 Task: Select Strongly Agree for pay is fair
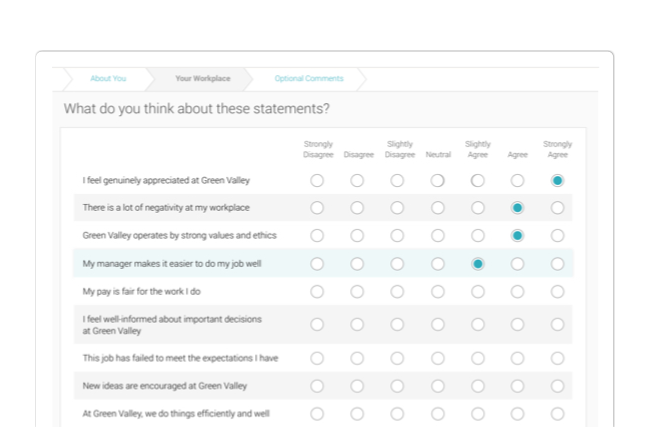click(557, 291)
